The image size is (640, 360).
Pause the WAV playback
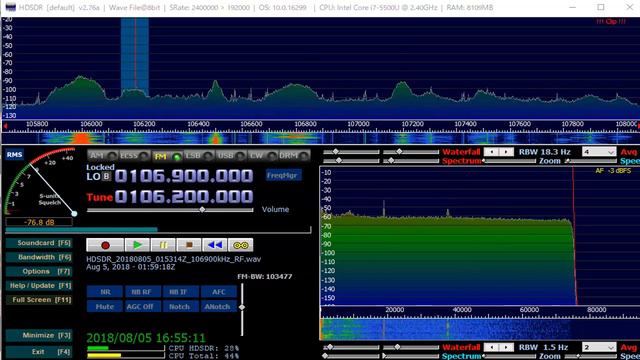163,245
